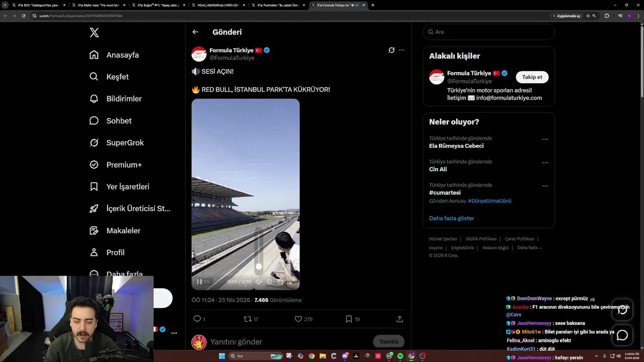Open Makaleler in the sidebar
The width and height of the screenshot is (644, 362).
pos(115,230)
